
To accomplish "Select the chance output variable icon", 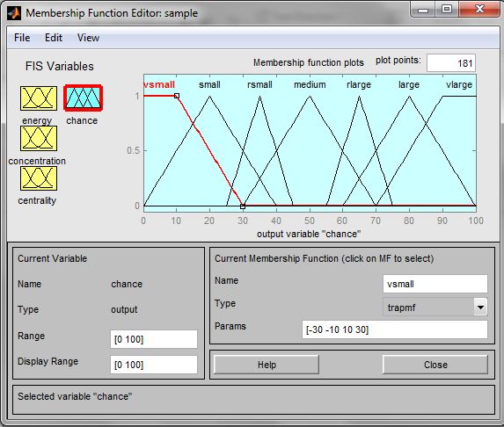I will click(x=84, y=98).
